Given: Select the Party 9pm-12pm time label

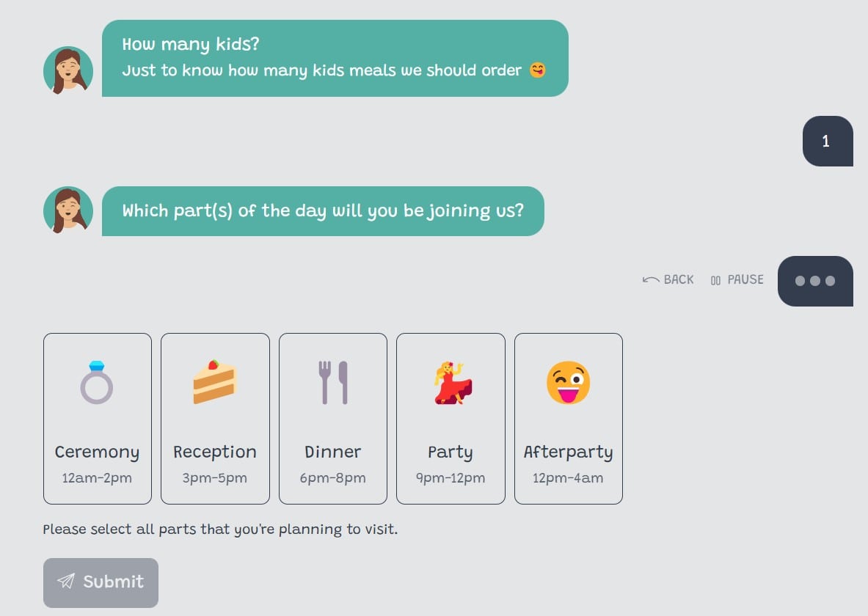Looking at the screenshot, I should 451,477.
